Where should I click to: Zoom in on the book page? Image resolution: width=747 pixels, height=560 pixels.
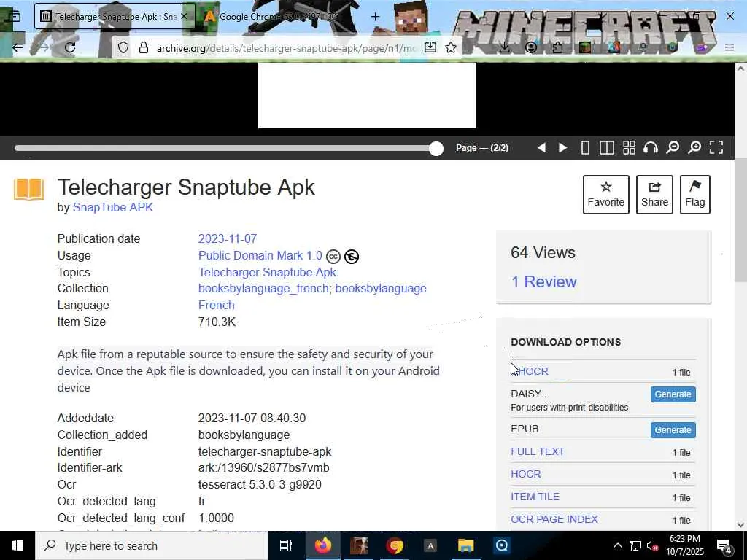[694, 147]
